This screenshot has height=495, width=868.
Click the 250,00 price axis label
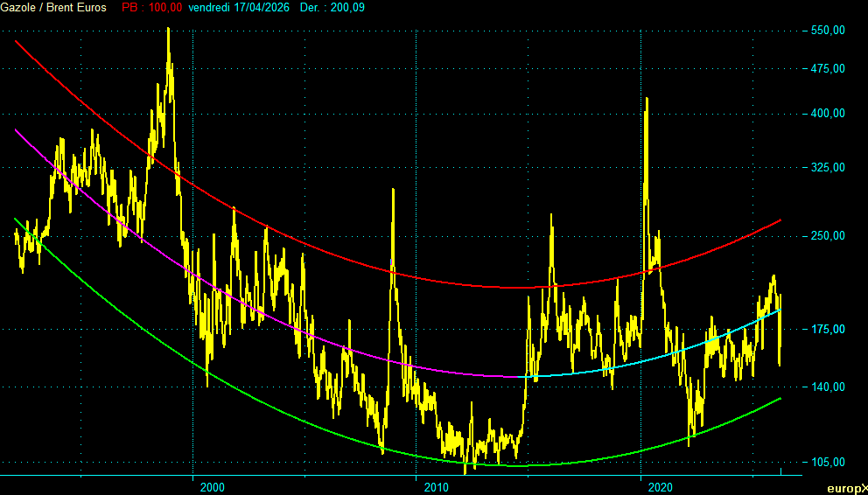(x=827, y=236)
